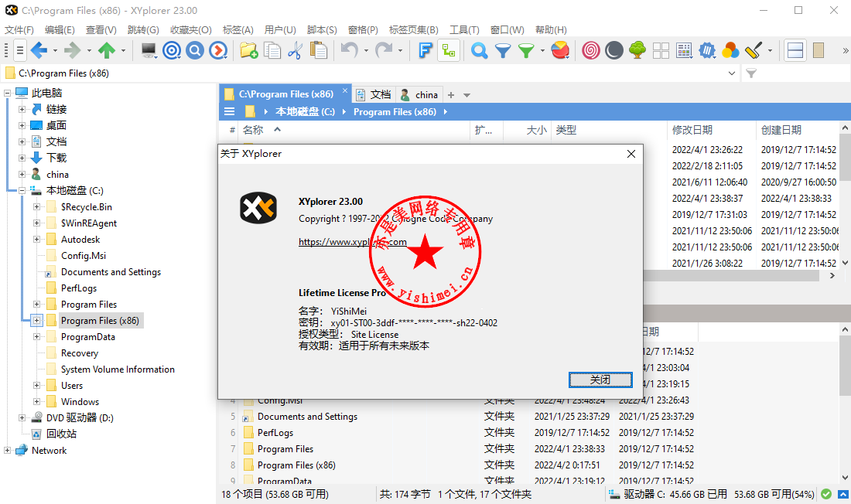The image size is (851, 504).
Task: Switch to the 文档 tab
Action: 374,95
